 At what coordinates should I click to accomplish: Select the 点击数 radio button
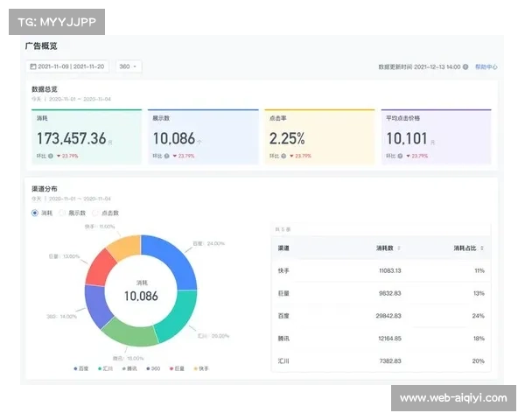pyautogui.click(x=95, y=213)
